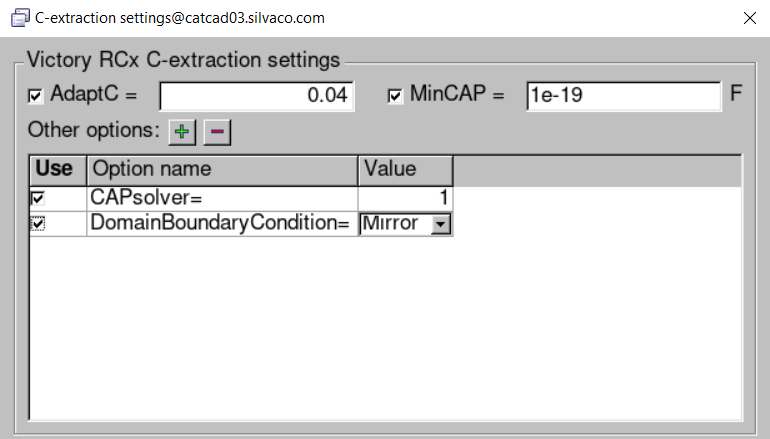The image size is (770, 439).
Task: Edit the CAPsolver value cell
Action: click(405, 198)
